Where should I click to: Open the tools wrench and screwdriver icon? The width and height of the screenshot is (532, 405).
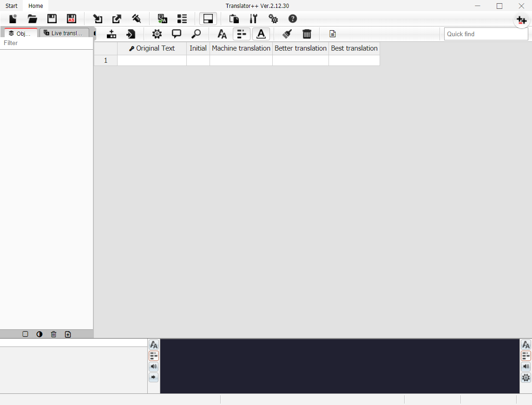coord(253,19)
